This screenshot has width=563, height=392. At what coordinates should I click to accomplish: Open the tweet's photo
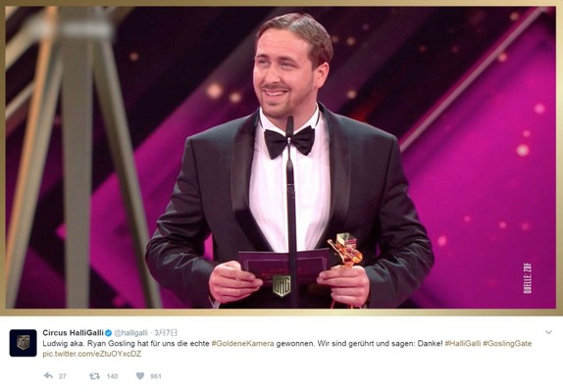coord(281,158)
